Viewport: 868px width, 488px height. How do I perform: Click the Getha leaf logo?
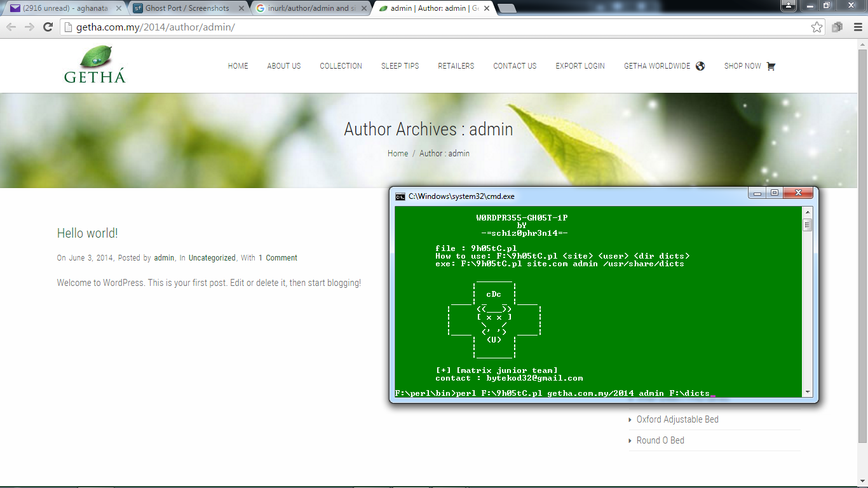(x=95, y=64)
